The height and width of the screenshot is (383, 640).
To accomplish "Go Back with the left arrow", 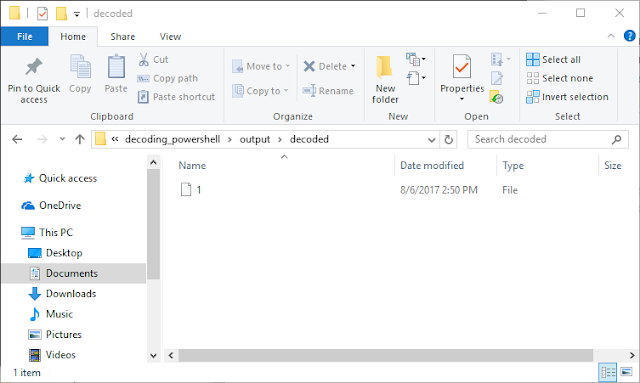I will [17, 140].
